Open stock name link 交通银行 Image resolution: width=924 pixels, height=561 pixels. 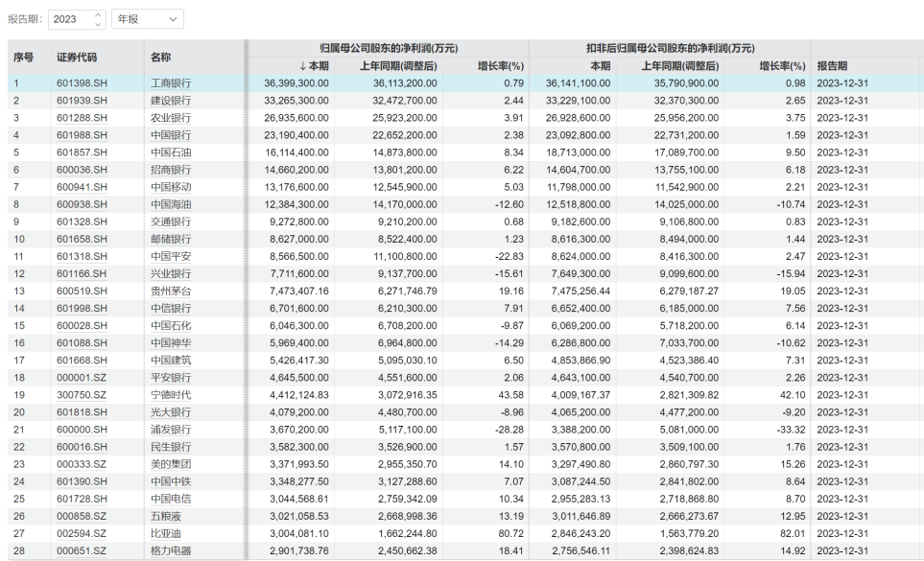pyautogui.click(x=170, y=222)
